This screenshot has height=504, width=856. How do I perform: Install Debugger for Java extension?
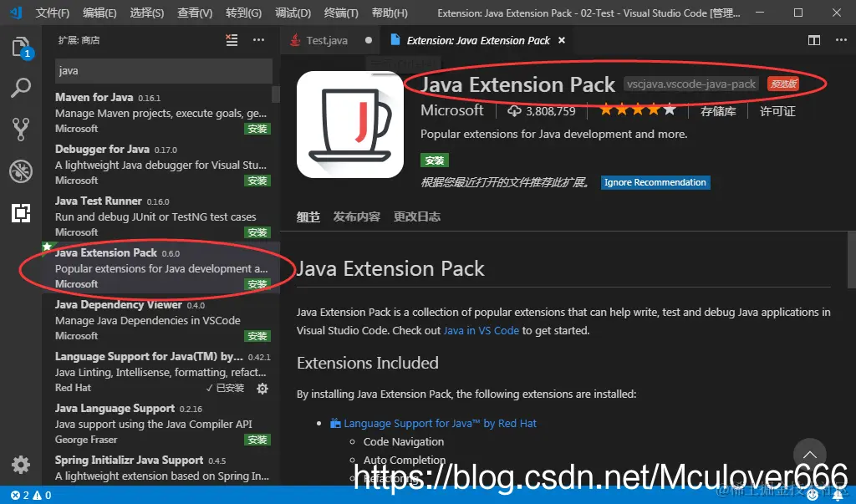[x=257, y=181]
